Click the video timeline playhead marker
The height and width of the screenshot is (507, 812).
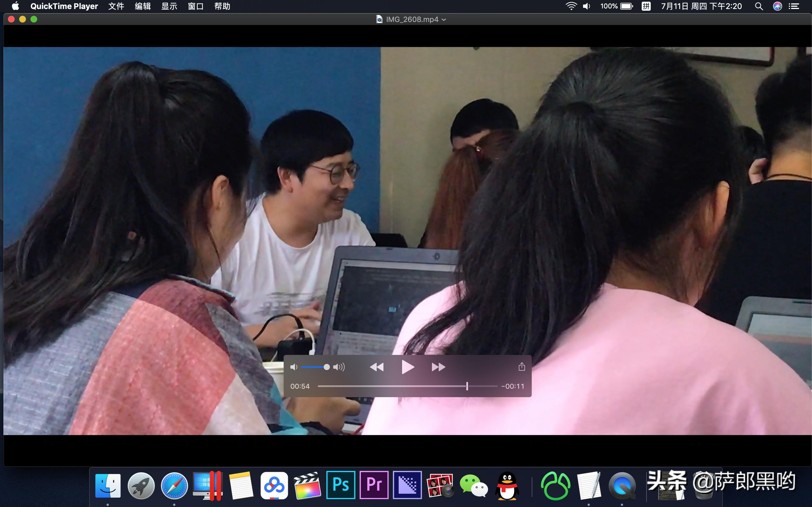tap(467, 386)
